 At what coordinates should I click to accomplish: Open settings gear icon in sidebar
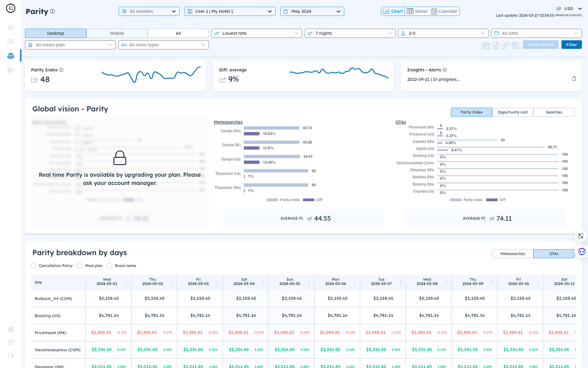click(11, 329)
